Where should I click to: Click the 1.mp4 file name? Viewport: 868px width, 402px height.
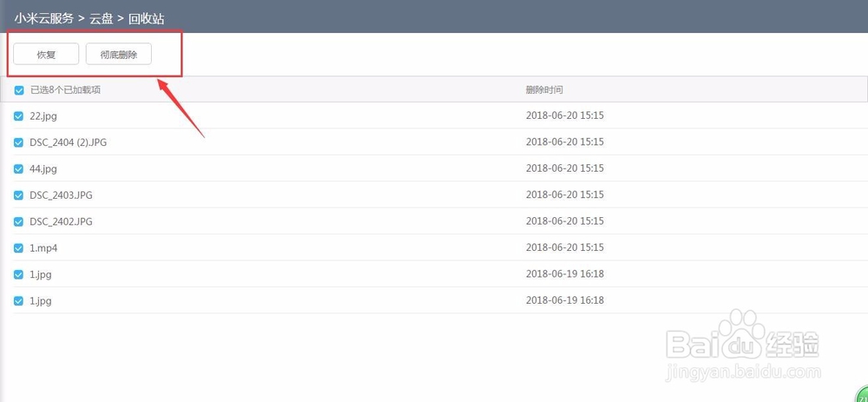[43, 248]
